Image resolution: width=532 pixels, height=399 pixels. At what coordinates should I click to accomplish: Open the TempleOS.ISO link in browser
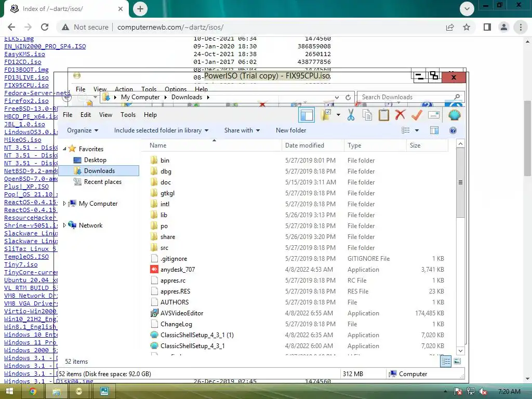[26, 257]
